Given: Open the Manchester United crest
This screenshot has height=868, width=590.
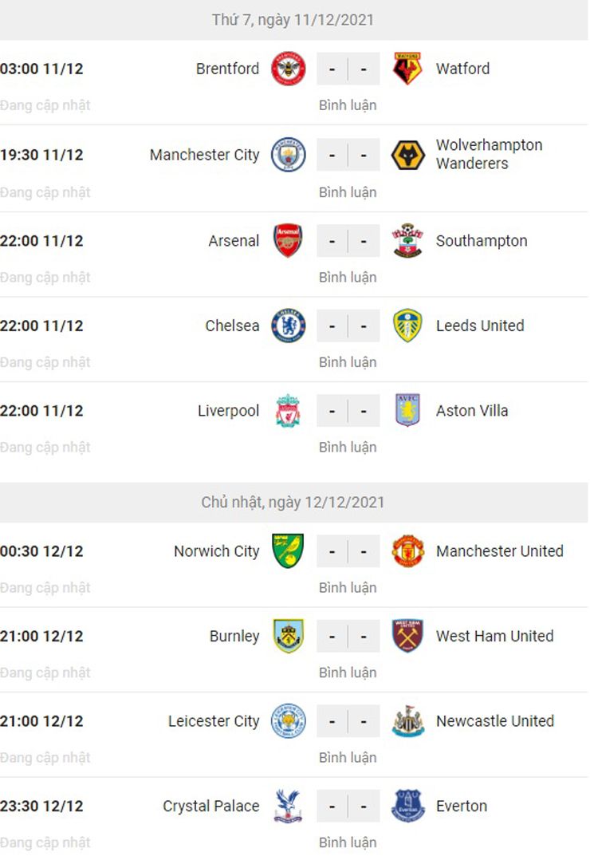Looking at the screenshot, I should click(x=407, y=550).
